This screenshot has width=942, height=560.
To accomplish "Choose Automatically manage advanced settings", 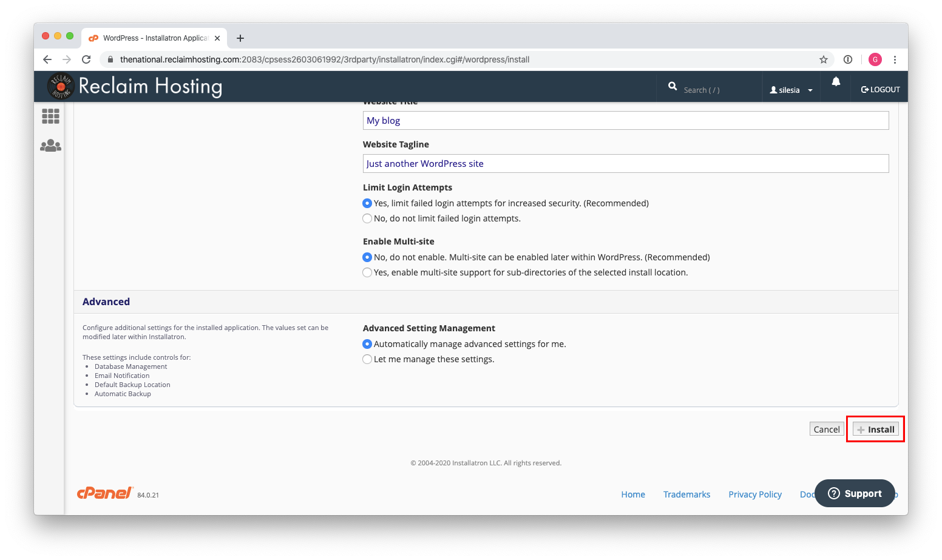I will [367, 344].
